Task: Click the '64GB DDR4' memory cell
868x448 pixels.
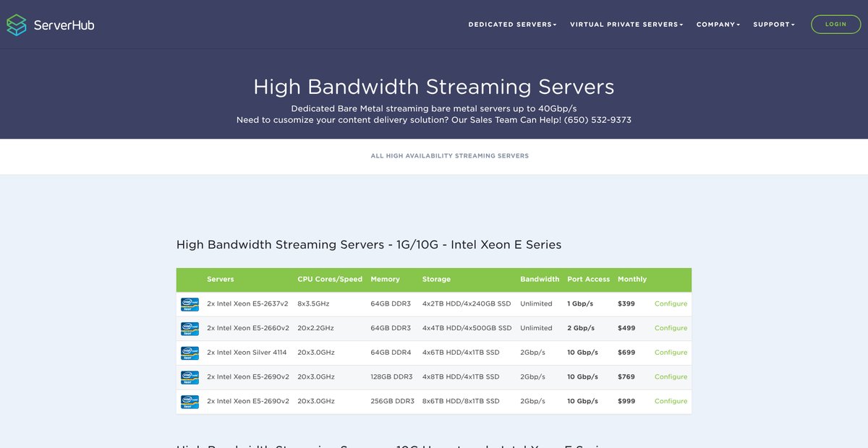Action: (x=391, y=353)
